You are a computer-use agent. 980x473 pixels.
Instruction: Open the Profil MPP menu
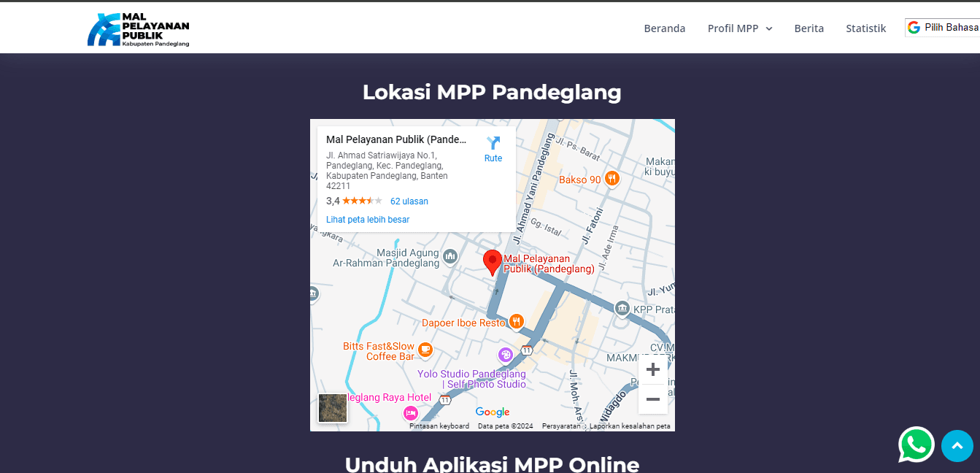coord(740,28)
